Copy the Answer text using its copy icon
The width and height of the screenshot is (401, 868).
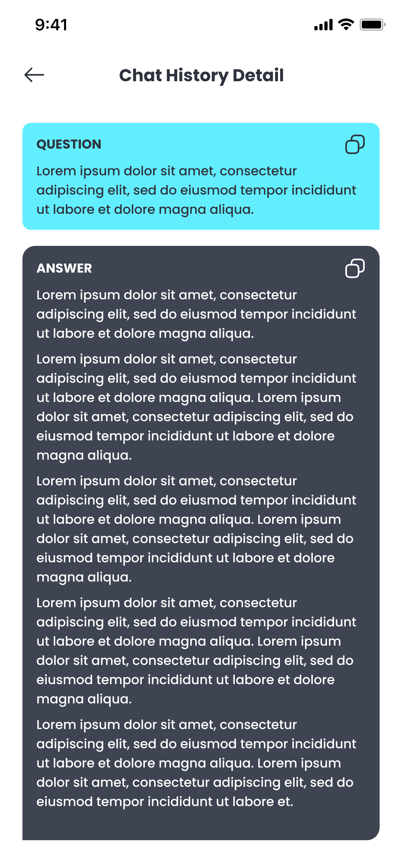coord(354,268)
